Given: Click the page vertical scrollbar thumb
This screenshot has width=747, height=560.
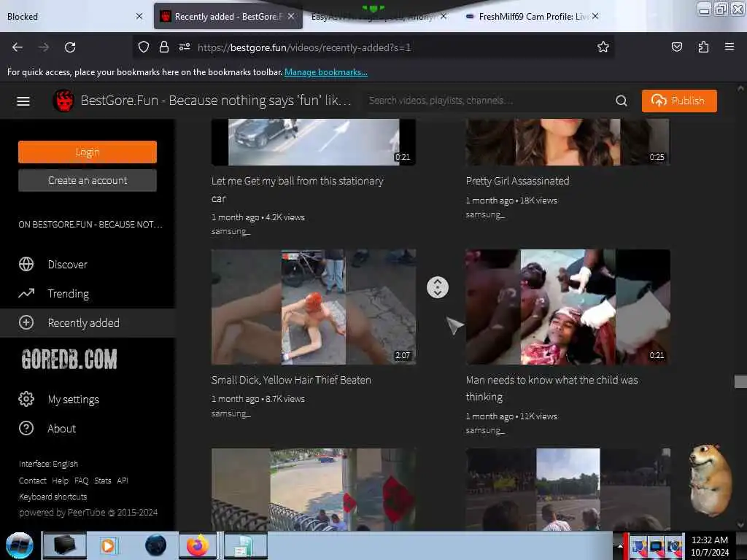Looking at the screenshot, I should pyautogui.click(x=741, y=381).
